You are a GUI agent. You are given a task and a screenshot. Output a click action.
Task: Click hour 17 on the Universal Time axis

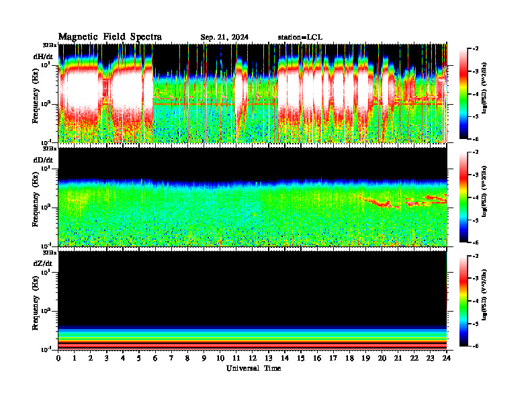(333, 358)
